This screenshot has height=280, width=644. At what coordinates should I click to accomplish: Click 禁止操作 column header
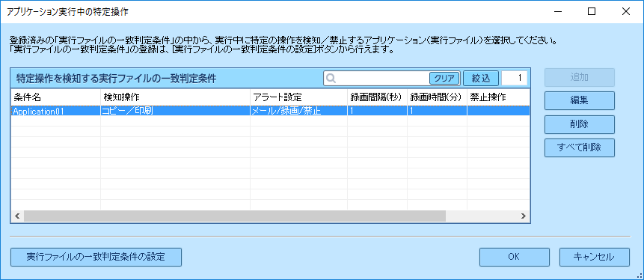point(498,97)
